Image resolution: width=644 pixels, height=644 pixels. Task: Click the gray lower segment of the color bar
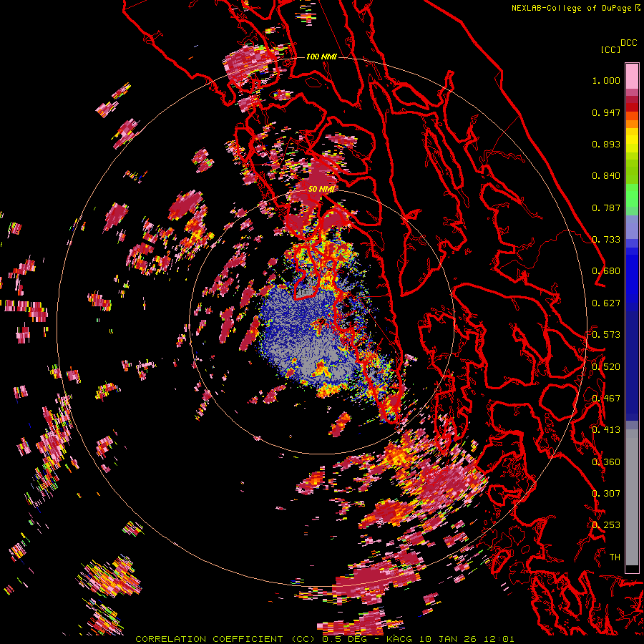click(x=632, y=497)
